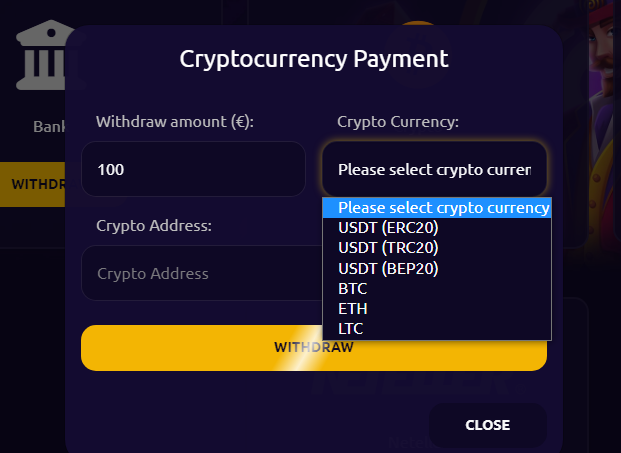This screenshot has width=621, height=453.
Task: Click the Cryptocurrency Payment title
Action: [314, 58]
